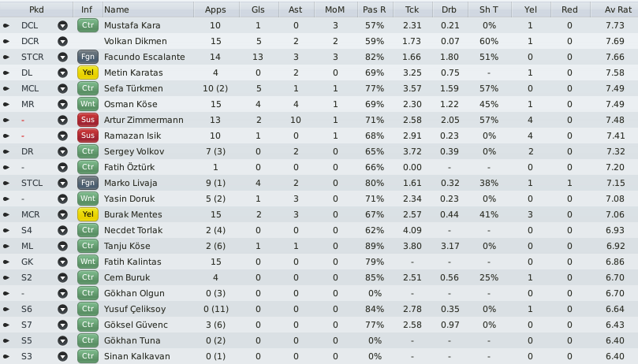Open the position dropdown for Sinan Kalkavan
The width and height of the screenshot is (638, 364).
tap(62, 357)
